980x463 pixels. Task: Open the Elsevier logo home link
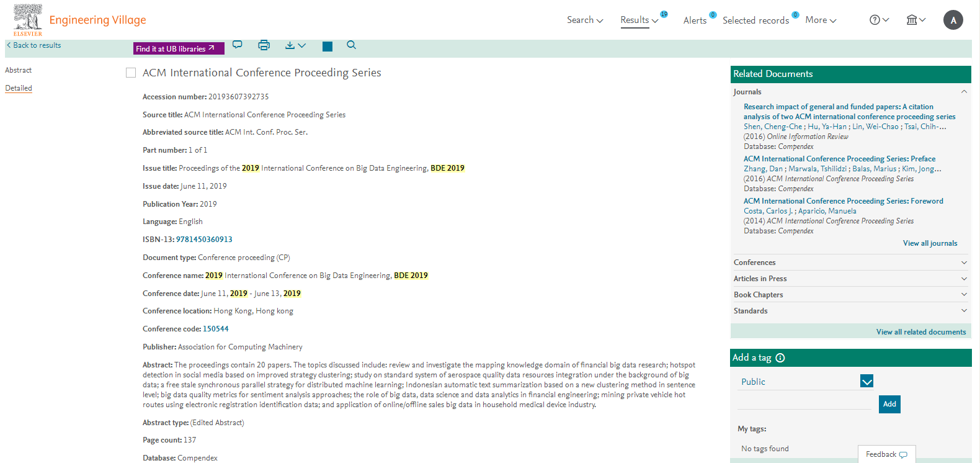tap(28, 20)
